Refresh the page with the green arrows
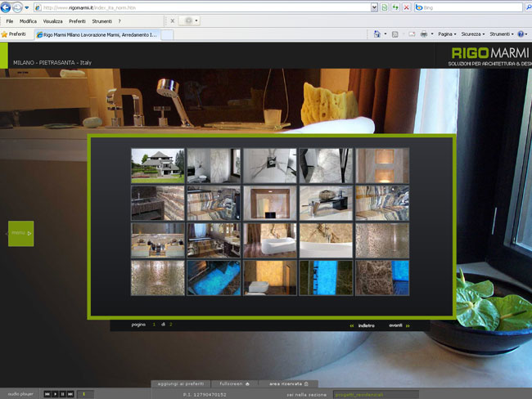Screen dimensions: 532x399 point(395,7)
